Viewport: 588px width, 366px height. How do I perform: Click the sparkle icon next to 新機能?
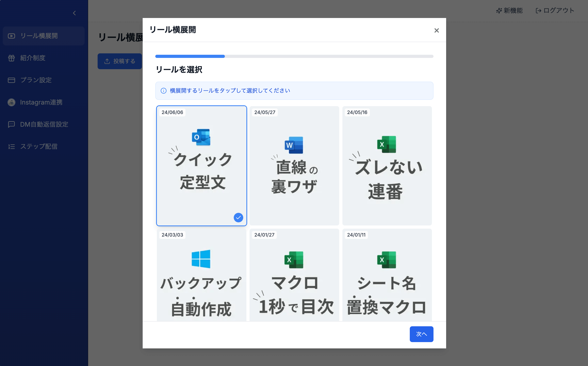(x=499, y=11)
